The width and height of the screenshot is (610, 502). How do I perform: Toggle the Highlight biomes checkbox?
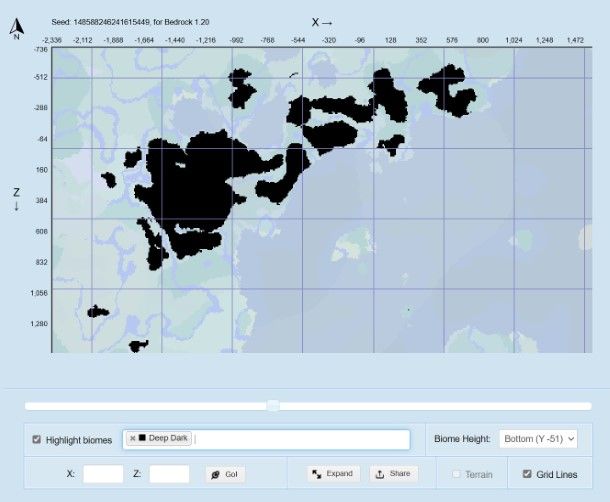tap(37, 439)
